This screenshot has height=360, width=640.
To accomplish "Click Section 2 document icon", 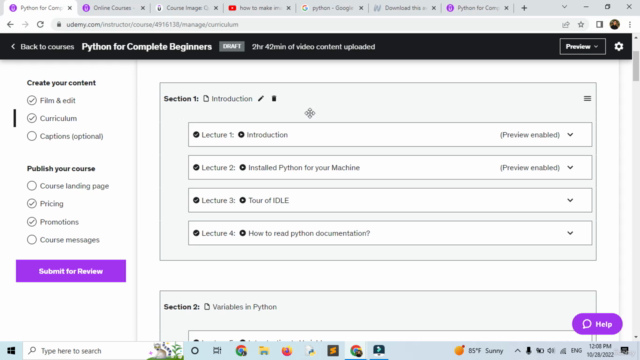I will click(x=207, y=307).
